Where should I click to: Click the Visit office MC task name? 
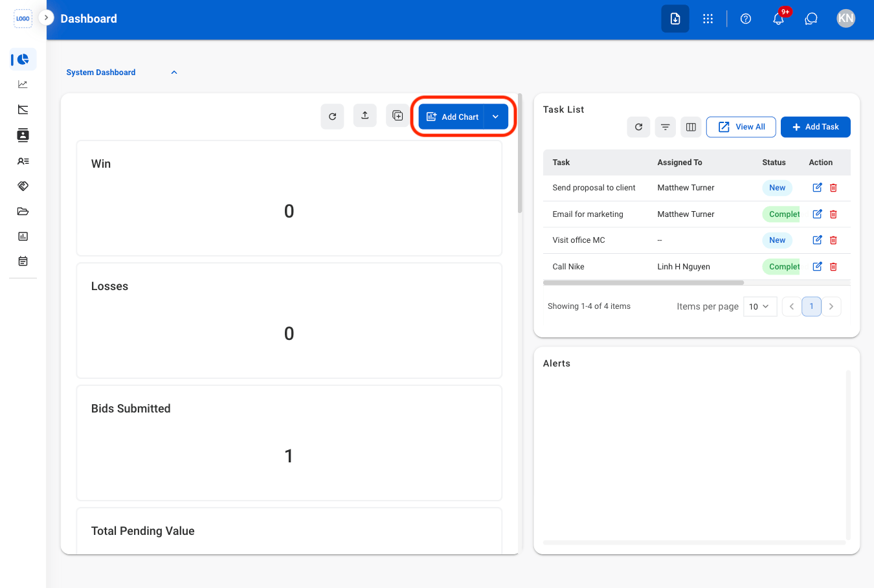[x=579, y=240]
